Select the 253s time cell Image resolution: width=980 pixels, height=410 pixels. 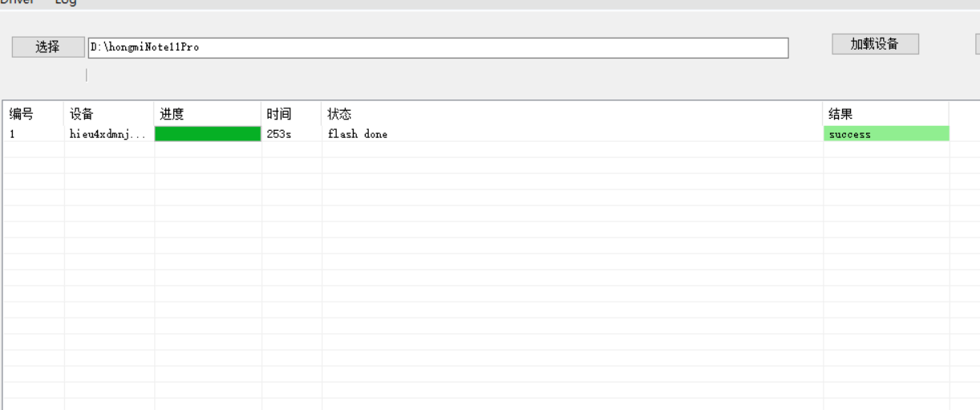click(x=292, y=134)
